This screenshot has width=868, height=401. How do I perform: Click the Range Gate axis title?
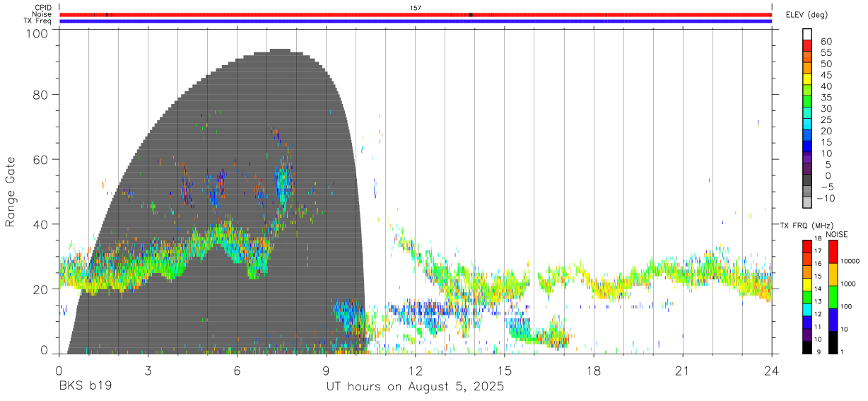11,192
